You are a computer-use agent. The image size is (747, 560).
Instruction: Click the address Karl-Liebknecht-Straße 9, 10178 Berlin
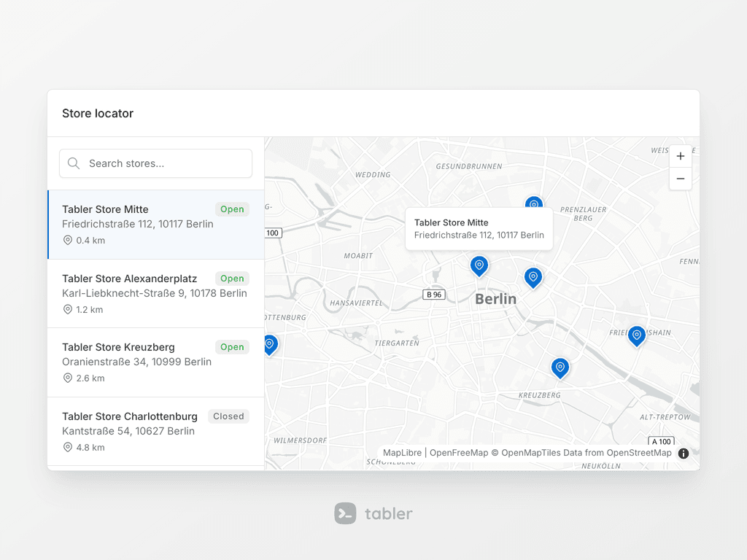point(155,293)
